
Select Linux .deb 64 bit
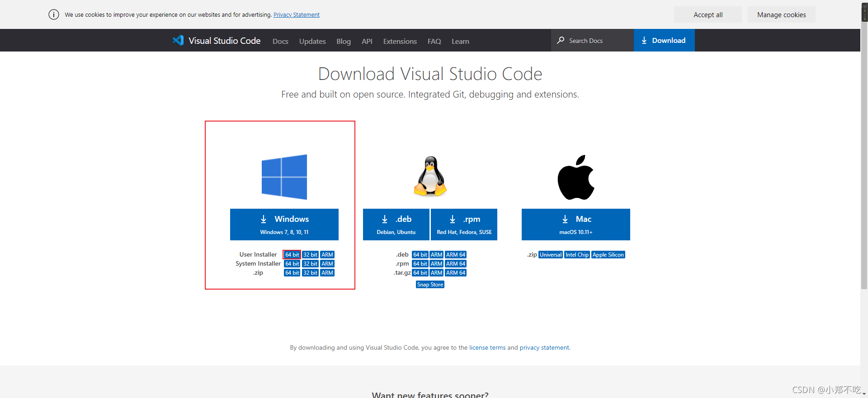click(420, 255)
